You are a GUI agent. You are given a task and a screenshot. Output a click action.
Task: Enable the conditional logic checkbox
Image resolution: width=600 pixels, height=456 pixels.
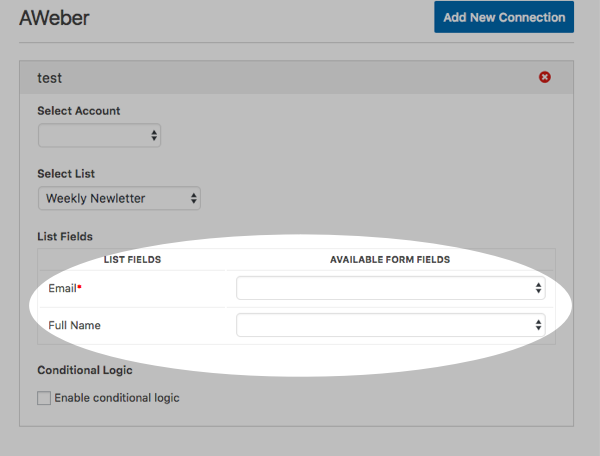pyautogui.click(x=44, y=398)
